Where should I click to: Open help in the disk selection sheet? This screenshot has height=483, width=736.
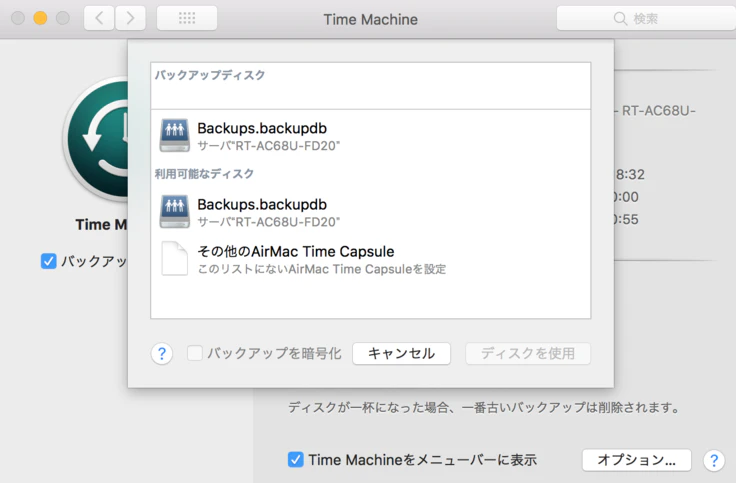coord(162,353)
